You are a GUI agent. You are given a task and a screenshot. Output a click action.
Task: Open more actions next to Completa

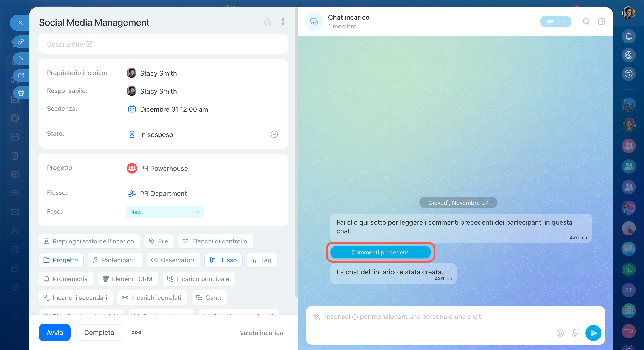click(x=136, y=333)
